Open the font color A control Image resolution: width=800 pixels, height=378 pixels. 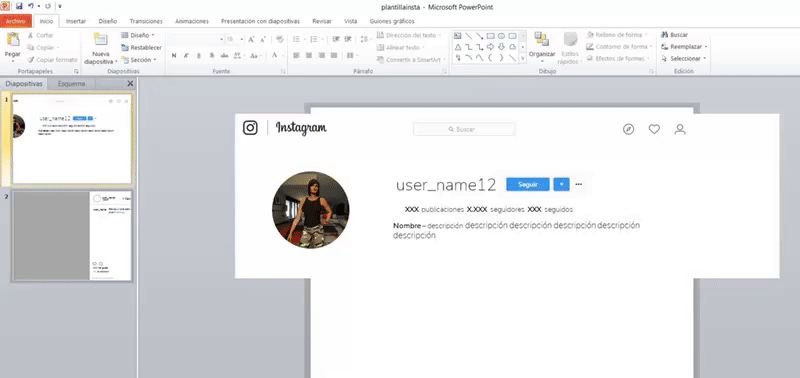(274, 56)
